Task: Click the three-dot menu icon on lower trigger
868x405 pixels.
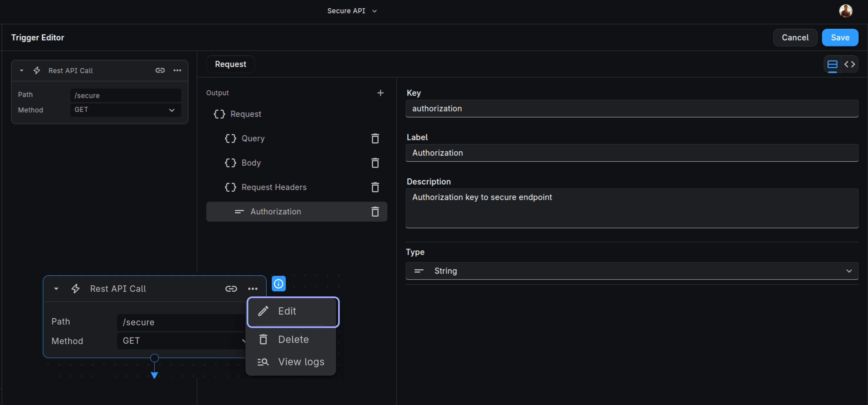Action: tap(252, 288)
